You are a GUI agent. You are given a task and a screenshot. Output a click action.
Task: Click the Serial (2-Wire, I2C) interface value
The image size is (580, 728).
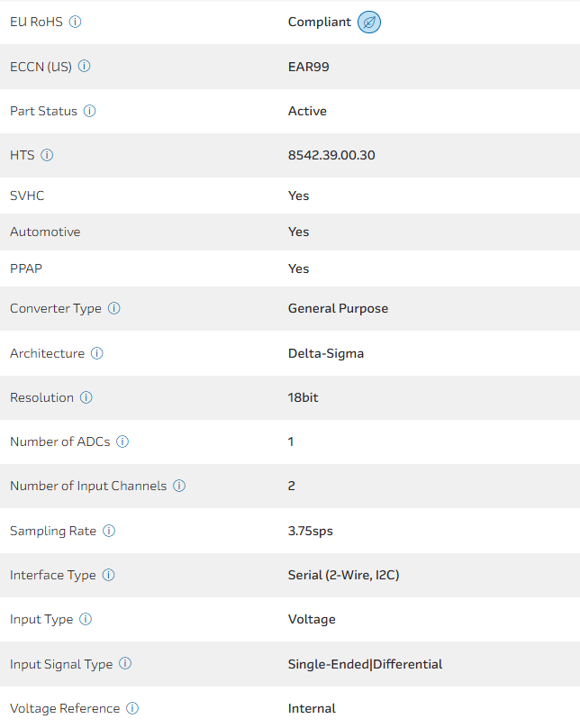point(343,575)
